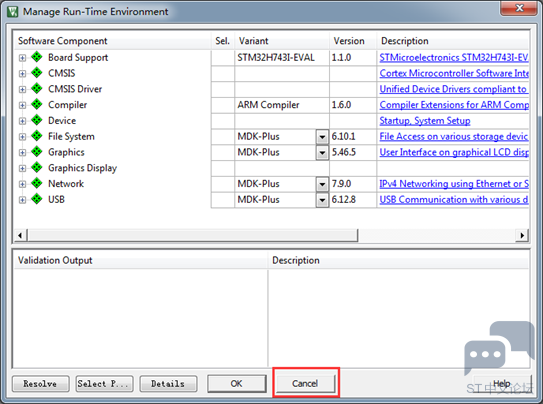Expand the Device tree node
The image size is (543, 404).
tap(22, 121)
